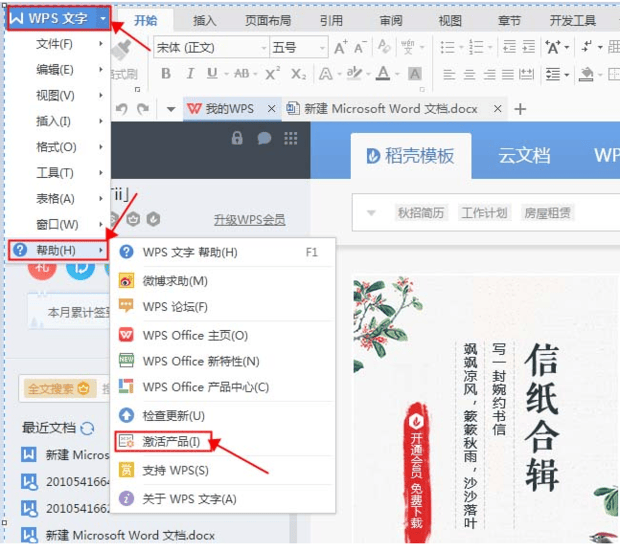Viewport: 620px width, 551px height.
Task: Click the 房屋租赁 tag
Action: click(548, 213)
